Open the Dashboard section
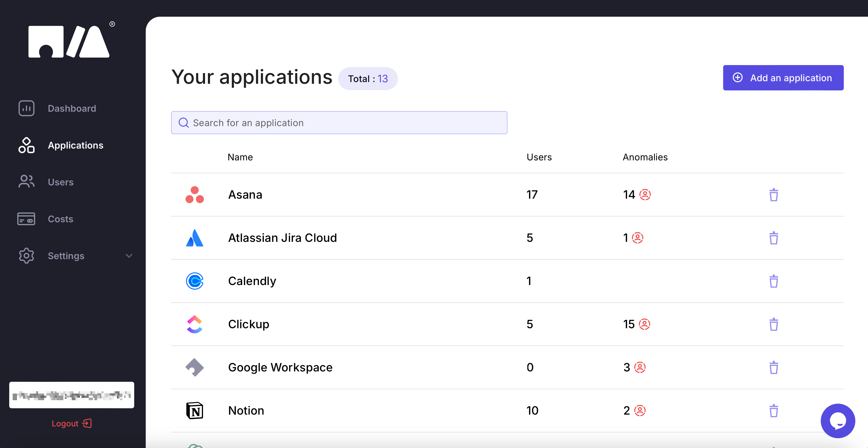 click(71, 109)
